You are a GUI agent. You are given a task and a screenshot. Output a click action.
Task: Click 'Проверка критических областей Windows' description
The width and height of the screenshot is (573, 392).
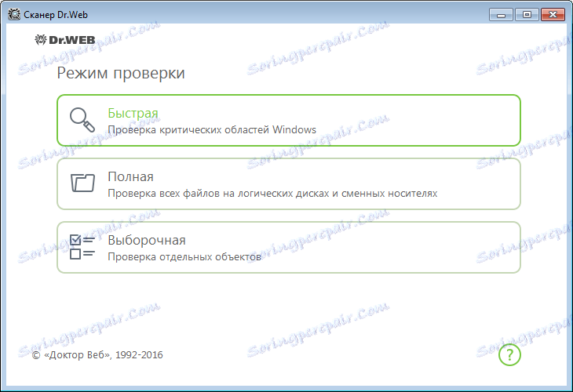pyautogui.click(x=212, y=130)
